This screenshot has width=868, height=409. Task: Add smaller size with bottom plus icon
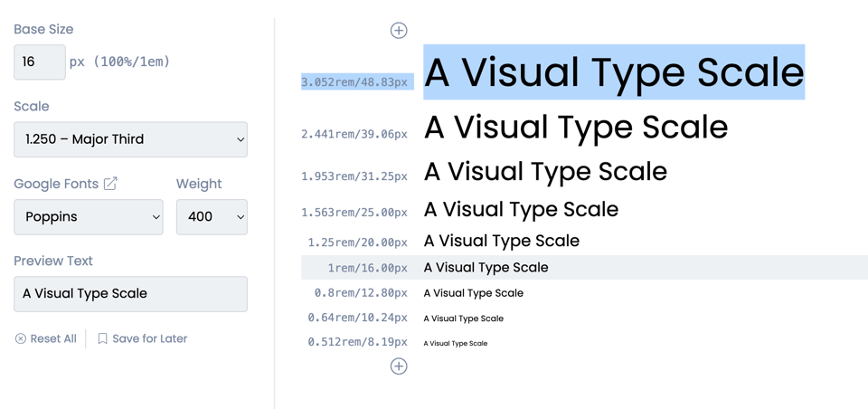click(x=399, y=366)
